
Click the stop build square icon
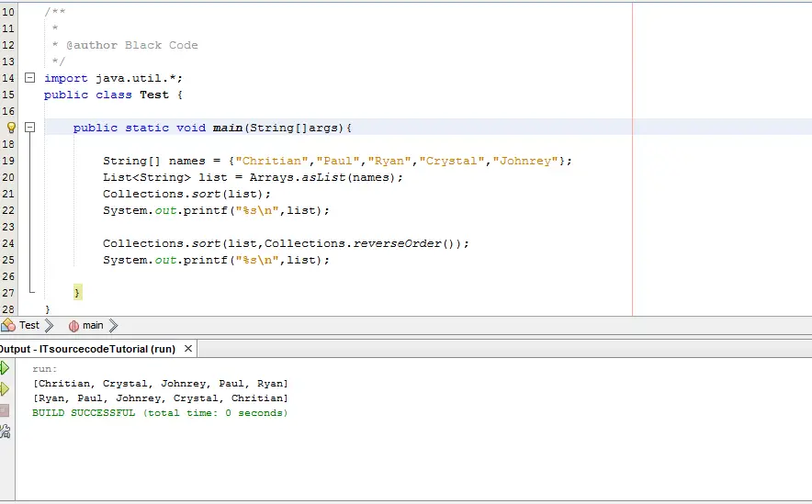[x=5, y=411]
